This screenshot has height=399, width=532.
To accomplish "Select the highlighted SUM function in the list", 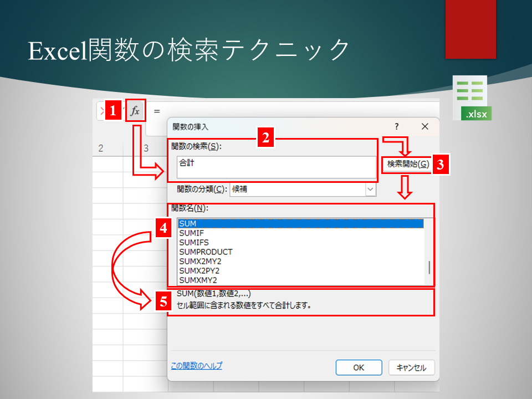I will click(x=299, y=223).
